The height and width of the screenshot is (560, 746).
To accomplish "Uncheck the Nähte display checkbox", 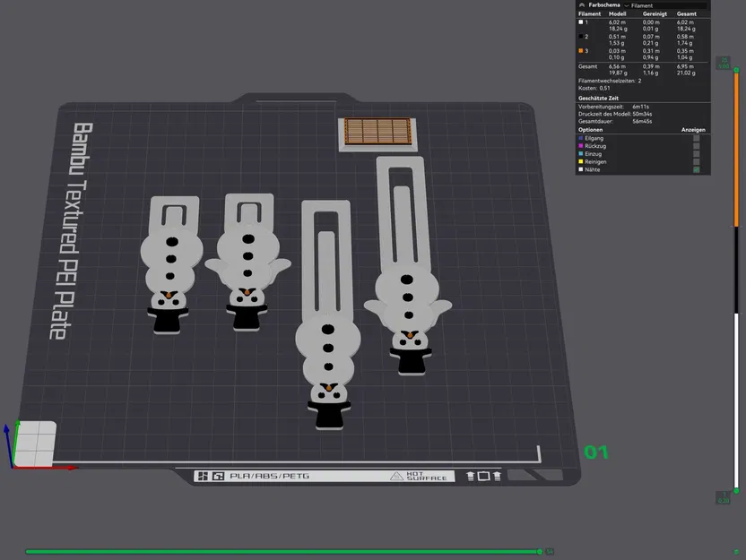I will [697, 169].
